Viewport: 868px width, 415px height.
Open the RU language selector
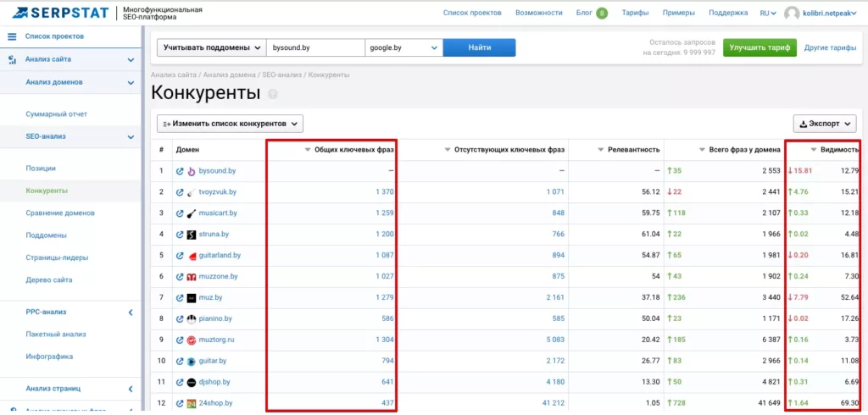pos(768,14)
